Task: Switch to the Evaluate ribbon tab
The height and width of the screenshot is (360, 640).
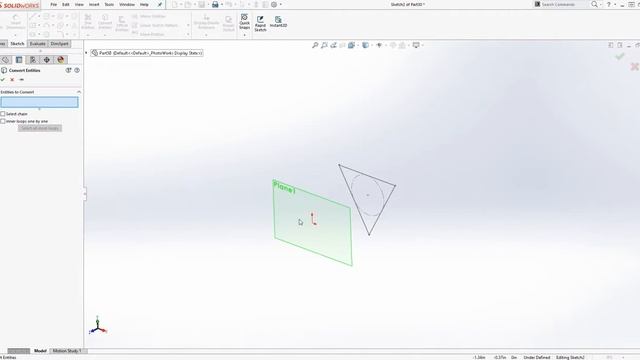Action: coord(38,44)
